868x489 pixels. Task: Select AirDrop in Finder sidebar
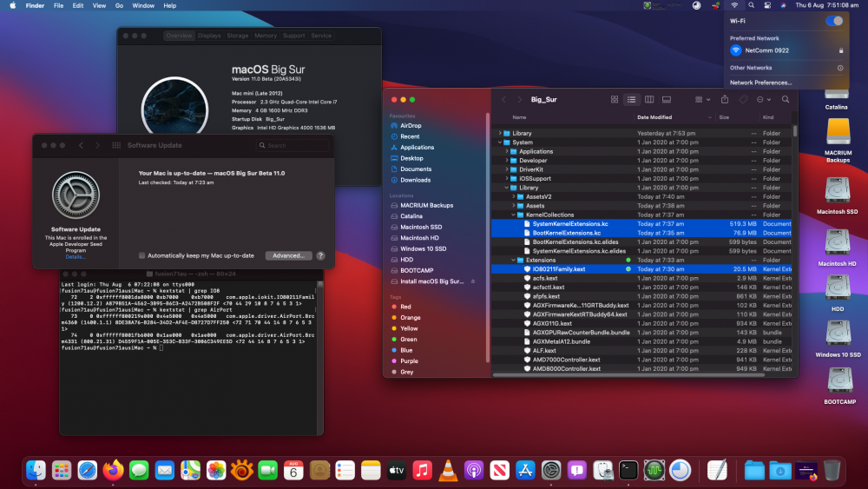[x=411, y=126]
